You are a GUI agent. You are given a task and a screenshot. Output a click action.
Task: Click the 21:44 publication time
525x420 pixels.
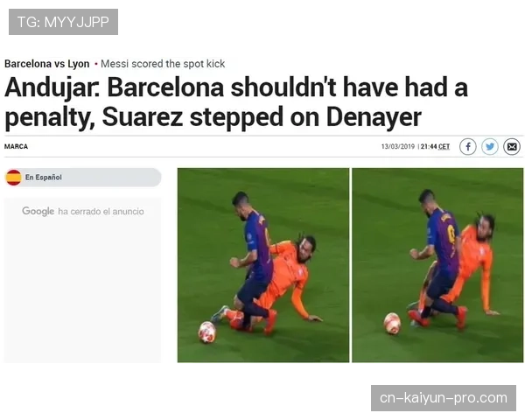coord(429,147)
